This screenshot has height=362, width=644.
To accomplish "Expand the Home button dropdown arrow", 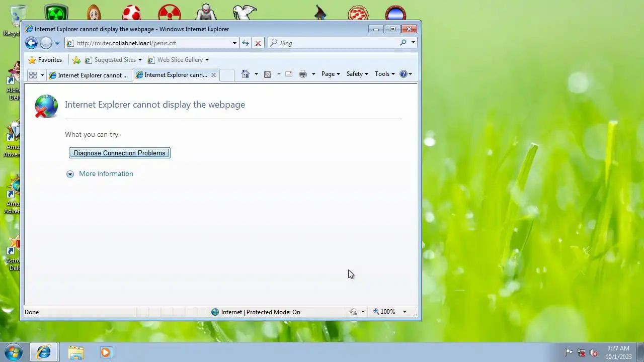I will 256,74.
